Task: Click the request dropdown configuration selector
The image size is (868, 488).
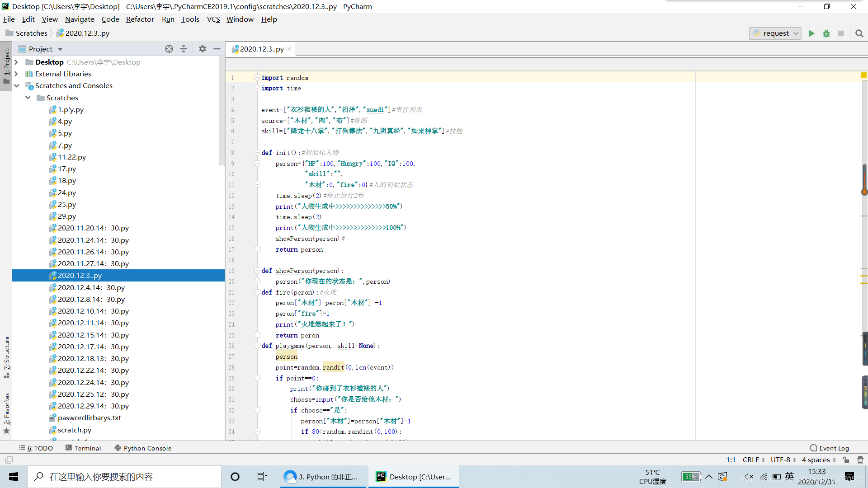Action: [x=775, y=33]
